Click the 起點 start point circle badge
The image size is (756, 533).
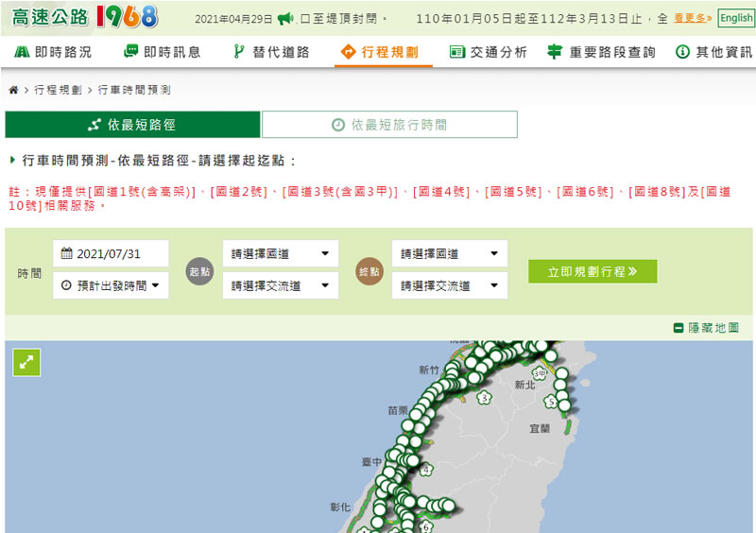(199, 270)
